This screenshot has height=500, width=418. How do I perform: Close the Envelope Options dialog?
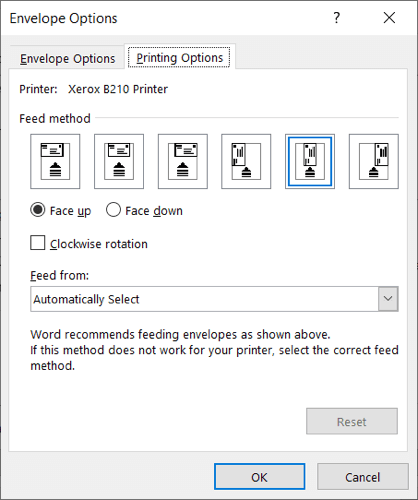pyautogui.click(x=389, y=18)
